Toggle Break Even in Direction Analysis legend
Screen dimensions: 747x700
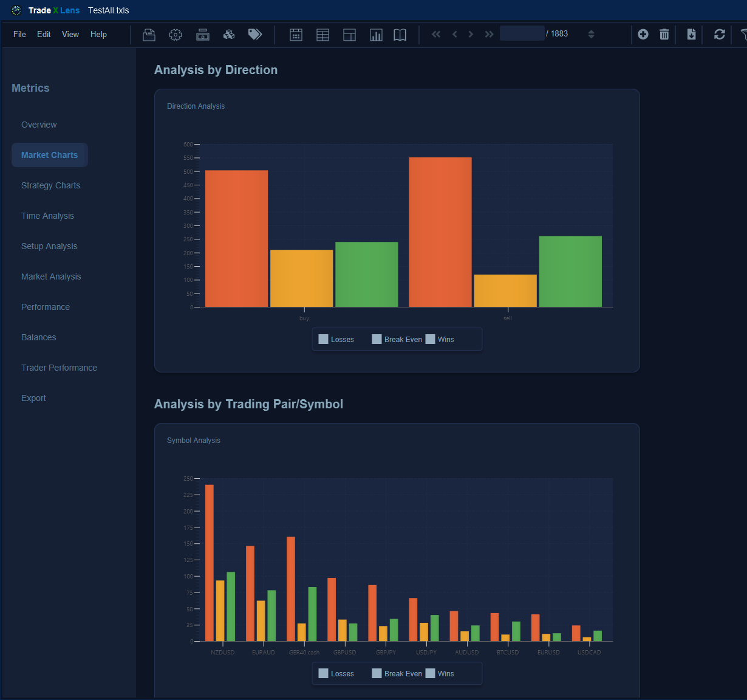pyautogui.click(x=397, y=340)
